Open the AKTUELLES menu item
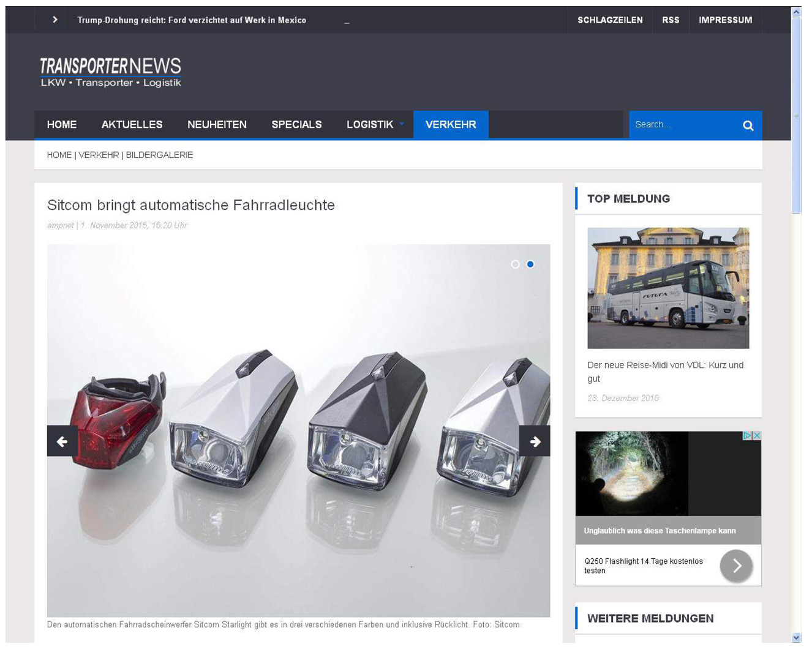 click(x=132, y=124)
